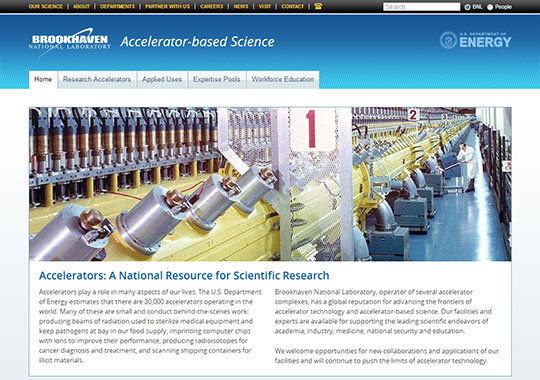The height and width of the screenshot is (380, 540).
Task: Click the Brookhaven National Laboratory logo
Action: [x=70, y=42]
